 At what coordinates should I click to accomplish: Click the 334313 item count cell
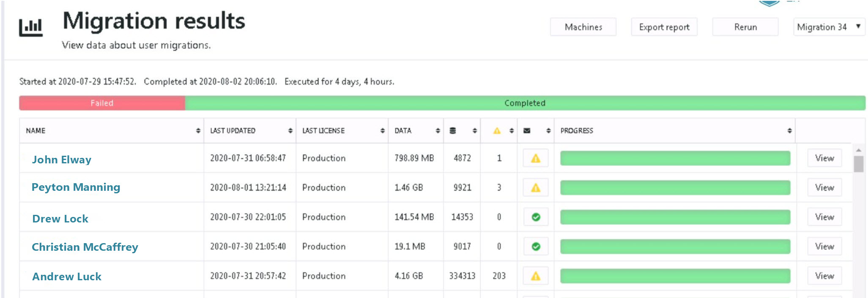pyautogui.click(x=462, y=276)
